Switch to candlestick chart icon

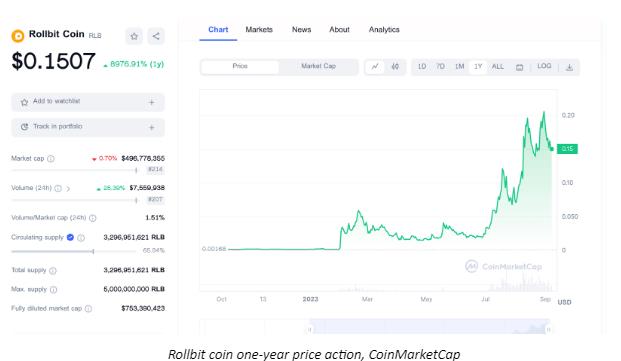[395, 66]
